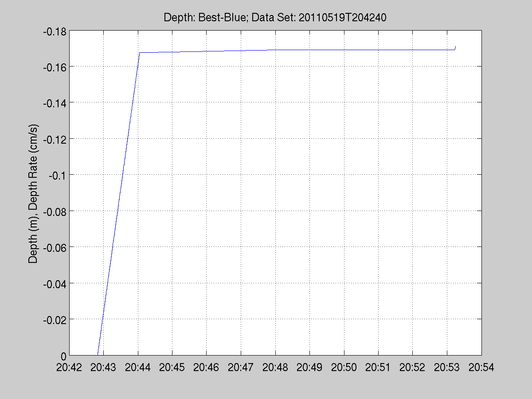Select the 20:48 time tick label

275,367
